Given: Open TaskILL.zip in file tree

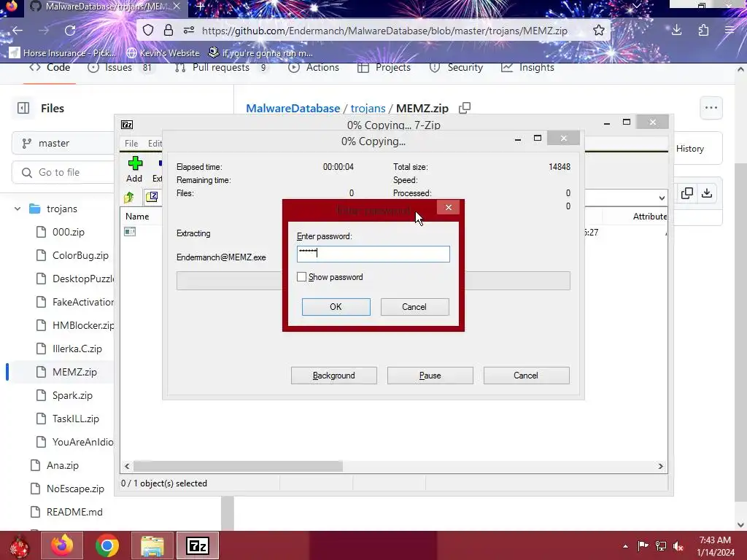Looking at the screenshot, I should (75, 419).
